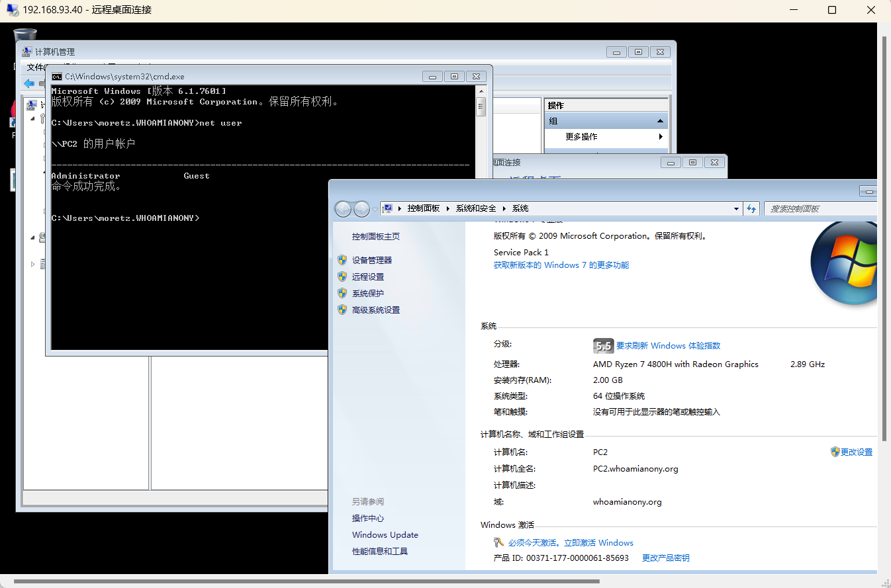The image size is (891, 588).
Task: Click the shield icon beside 更改设置
Action: 835,452
